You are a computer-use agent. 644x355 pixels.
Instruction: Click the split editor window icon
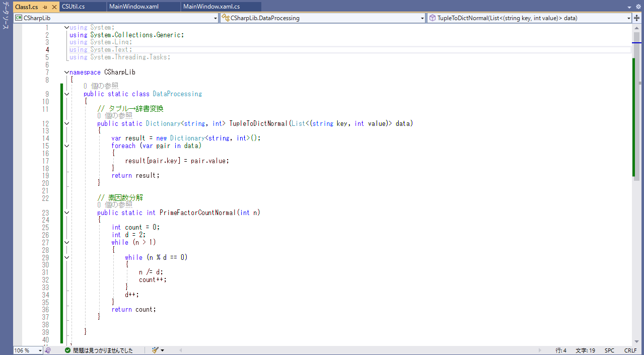click(x=637, y=18)
